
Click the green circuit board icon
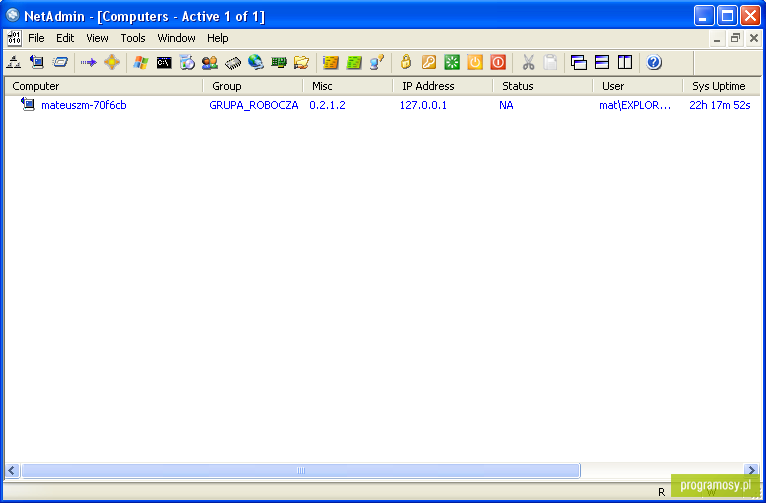[x=279, y=63]
